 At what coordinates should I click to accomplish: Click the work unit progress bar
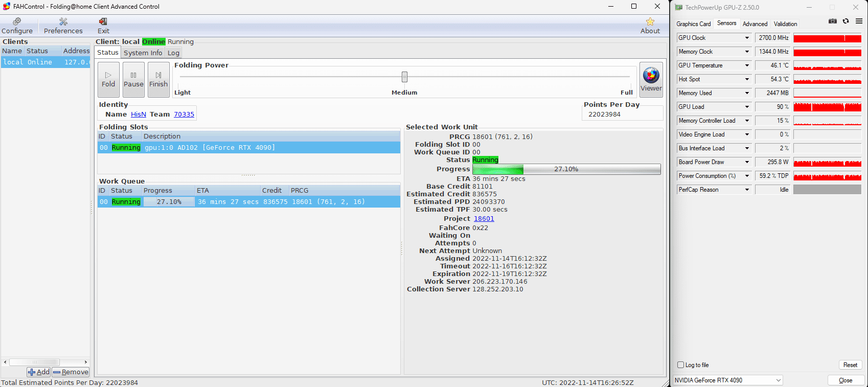click(566, 169)
